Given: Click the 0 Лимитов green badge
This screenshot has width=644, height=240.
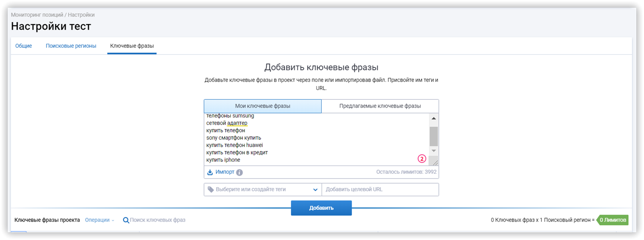Looking at the screenshot, I should pyautogui.click(x=613, y=220).
